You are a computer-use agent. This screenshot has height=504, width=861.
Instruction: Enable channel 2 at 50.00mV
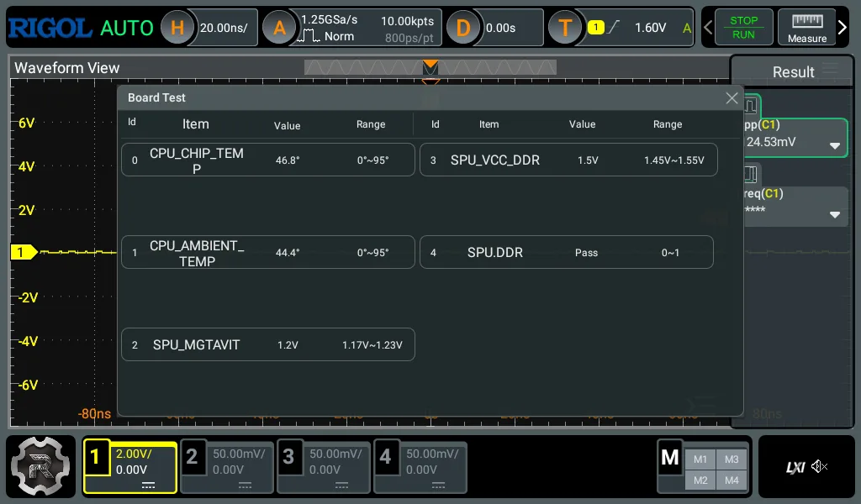[x=227, y=467]
